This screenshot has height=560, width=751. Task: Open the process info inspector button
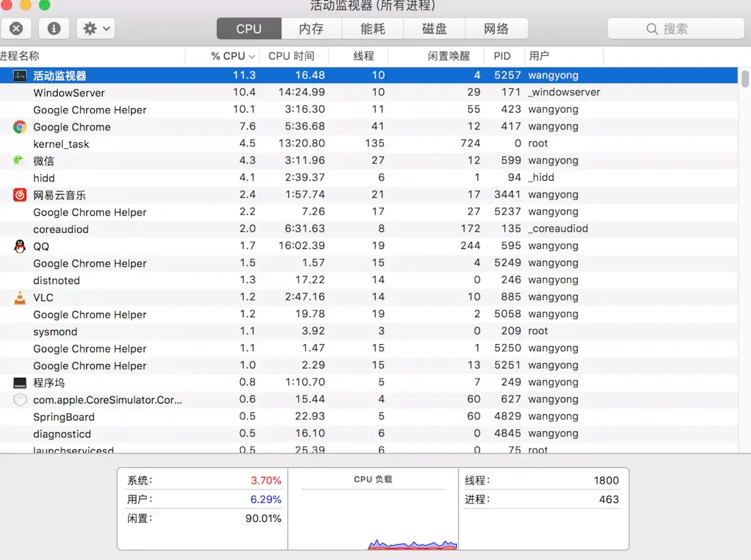(x=54, y=28)
